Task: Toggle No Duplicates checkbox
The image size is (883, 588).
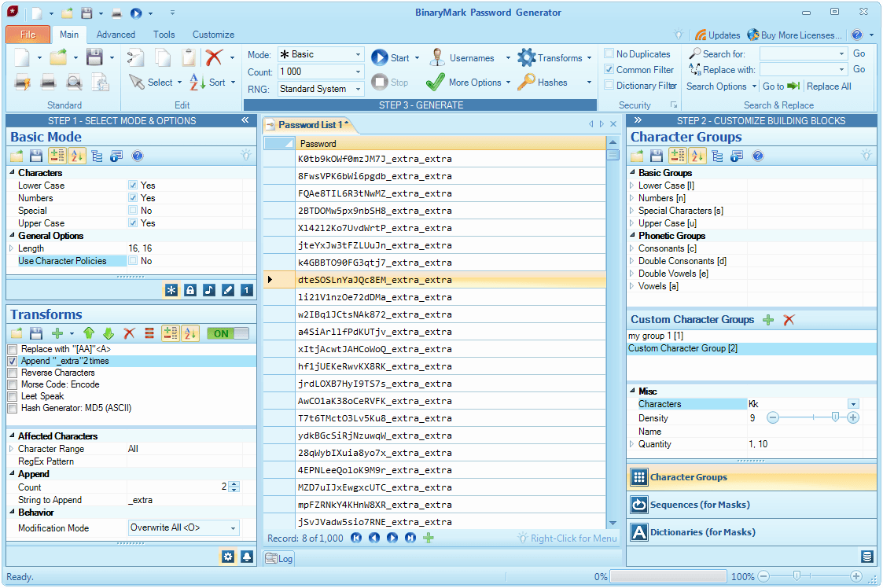Action: tap(609, 53)
